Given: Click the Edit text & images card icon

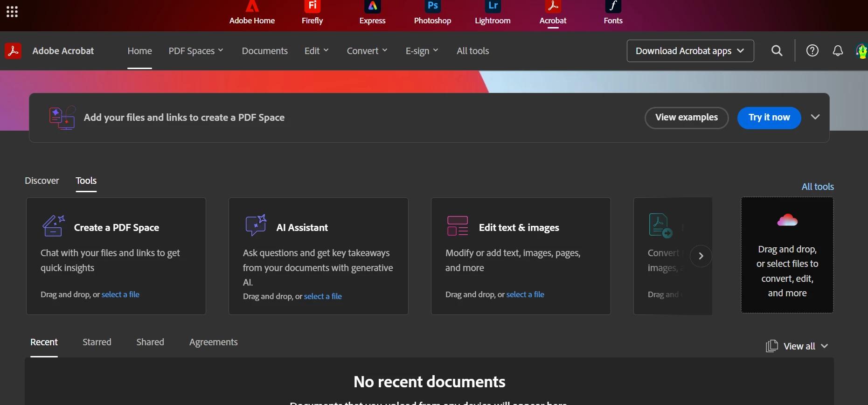Looking at the screenshot, I should click(x=458, y=226).
